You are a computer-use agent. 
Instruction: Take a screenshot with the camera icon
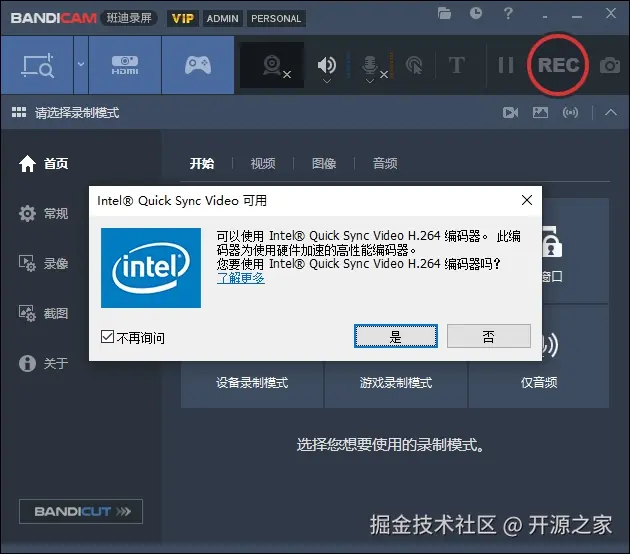tap(610, 65)
